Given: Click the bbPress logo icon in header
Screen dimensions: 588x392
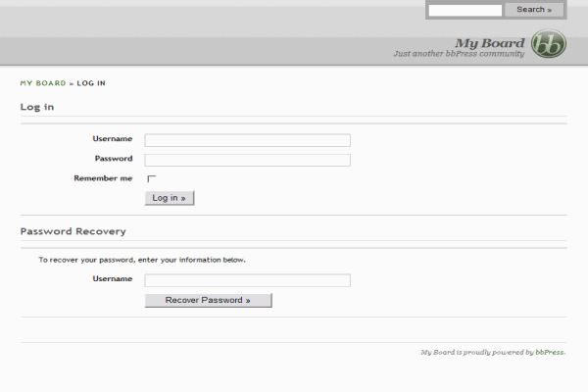Looking at the screenshot, I should point(548,45).
